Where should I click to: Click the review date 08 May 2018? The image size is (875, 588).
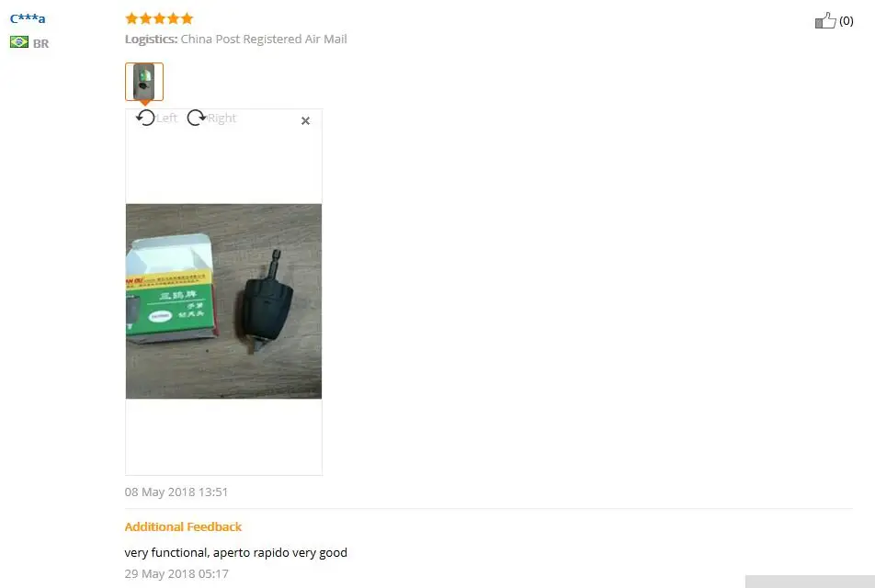[x=176, y=492]
